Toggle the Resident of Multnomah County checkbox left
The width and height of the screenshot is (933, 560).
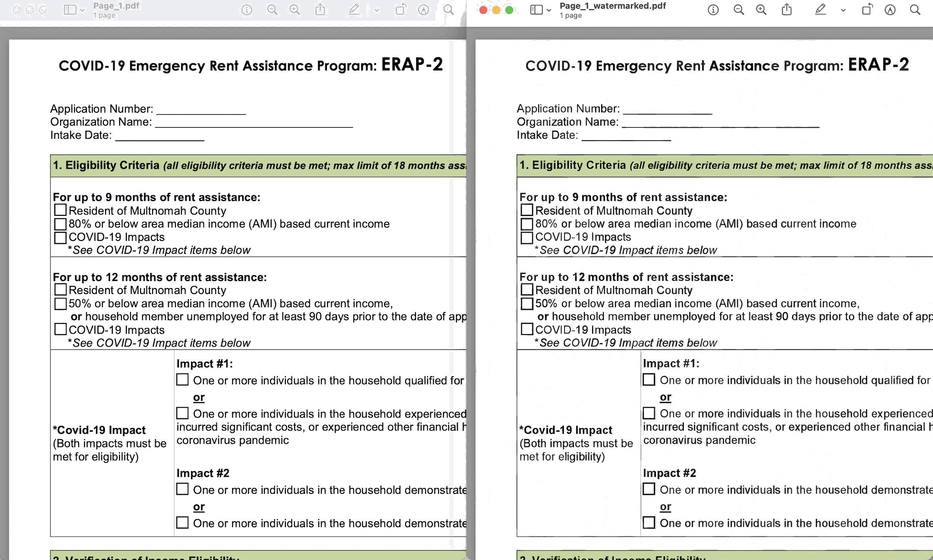click(x=59, y=210)
